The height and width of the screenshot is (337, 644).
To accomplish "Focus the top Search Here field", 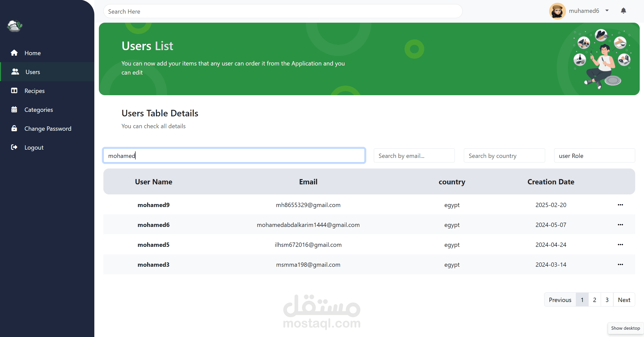I will tap(283, 11).
